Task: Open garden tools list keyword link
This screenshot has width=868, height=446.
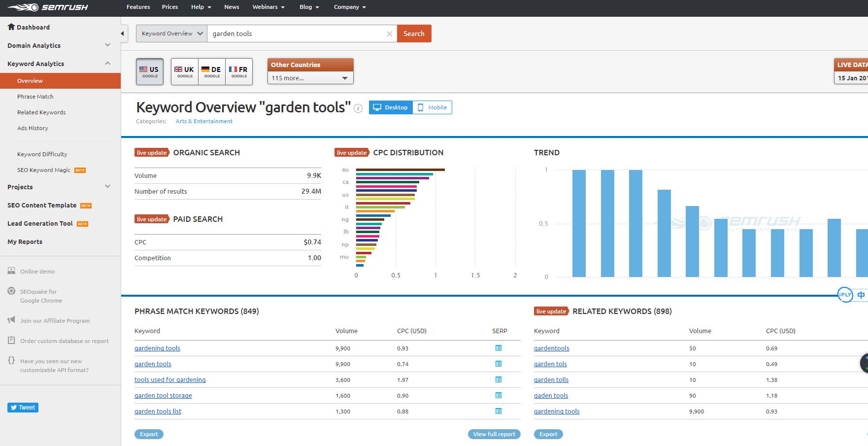Action: click(158, 412)
